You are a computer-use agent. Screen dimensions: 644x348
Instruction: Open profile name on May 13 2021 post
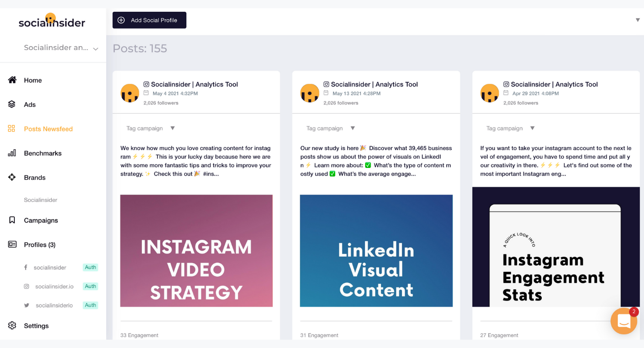click(374, 84)
